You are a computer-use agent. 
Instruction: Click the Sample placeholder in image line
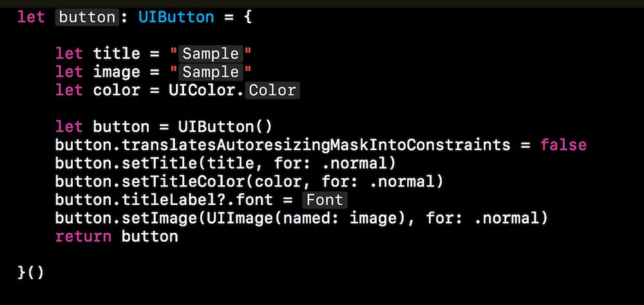click(x=211, y=72)
